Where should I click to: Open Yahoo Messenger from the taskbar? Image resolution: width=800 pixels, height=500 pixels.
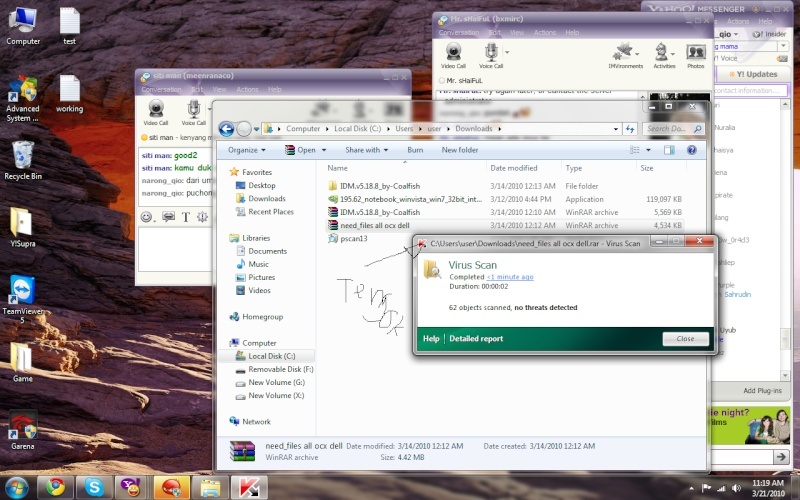132,487
